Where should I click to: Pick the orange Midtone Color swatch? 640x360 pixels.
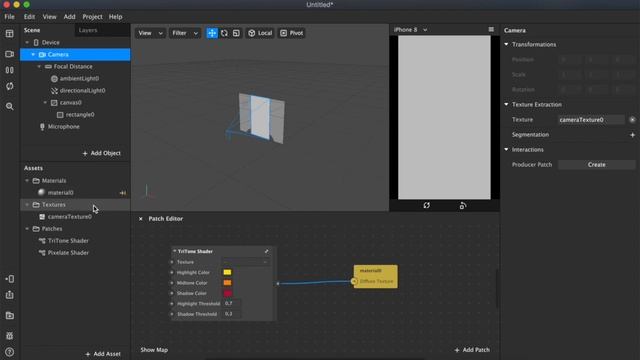coord(227,283)
